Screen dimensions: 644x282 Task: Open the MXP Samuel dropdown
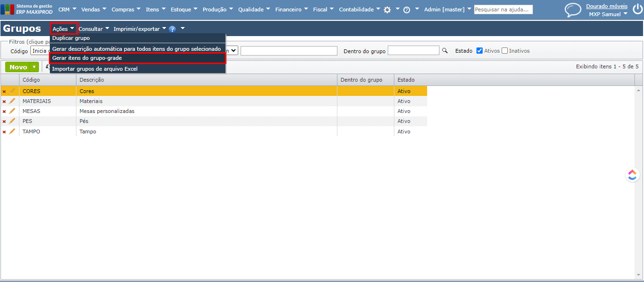[x=608, y=14]
